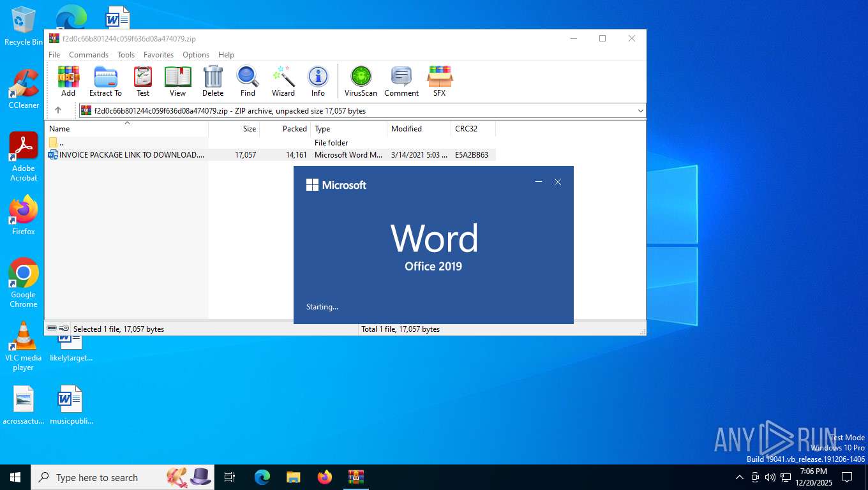The height and width of the screenshot is (490, 868).
Task: Sort by the Type column header
Action: (x=349, y=128)
